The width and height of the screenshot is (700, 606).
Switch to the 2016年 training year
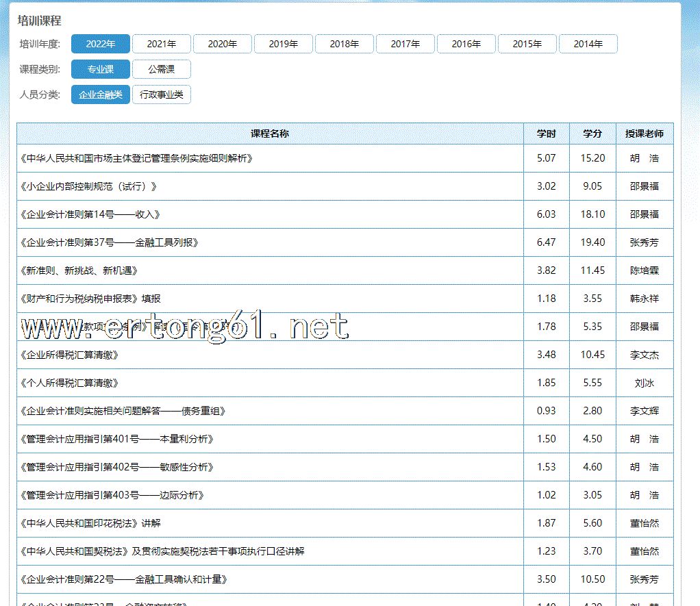tap(466, 44)
